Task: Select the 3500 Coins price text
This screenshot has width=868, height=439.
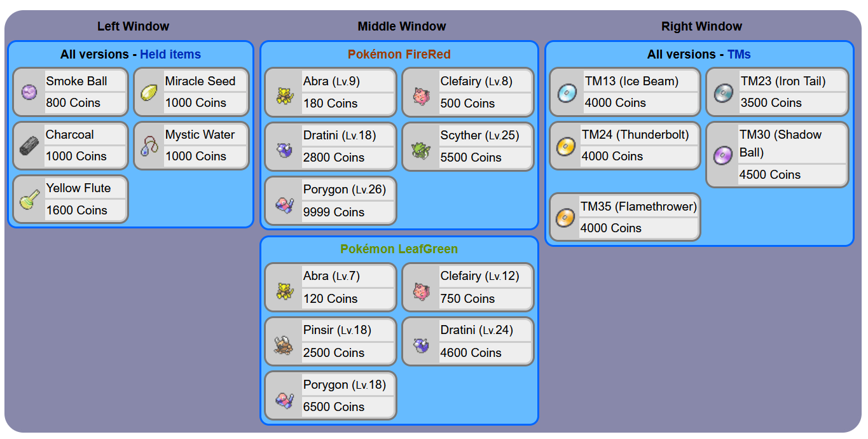Action: coord(771,102)
